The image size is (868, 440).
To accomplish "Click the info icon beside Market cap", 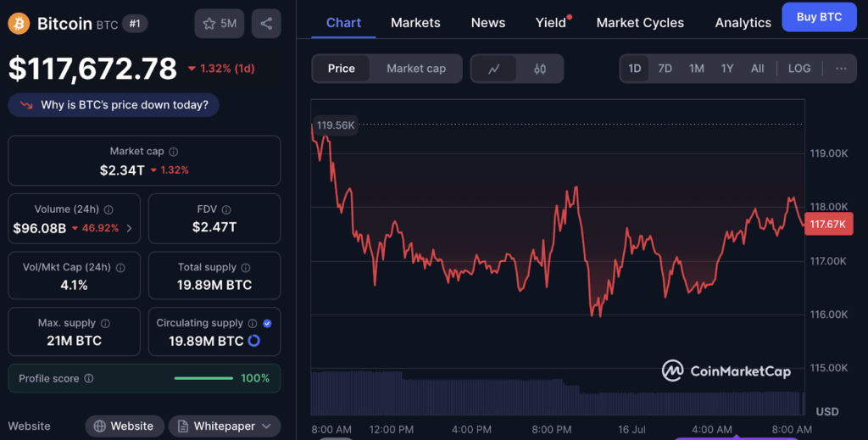I will click(x=174, y=152).
